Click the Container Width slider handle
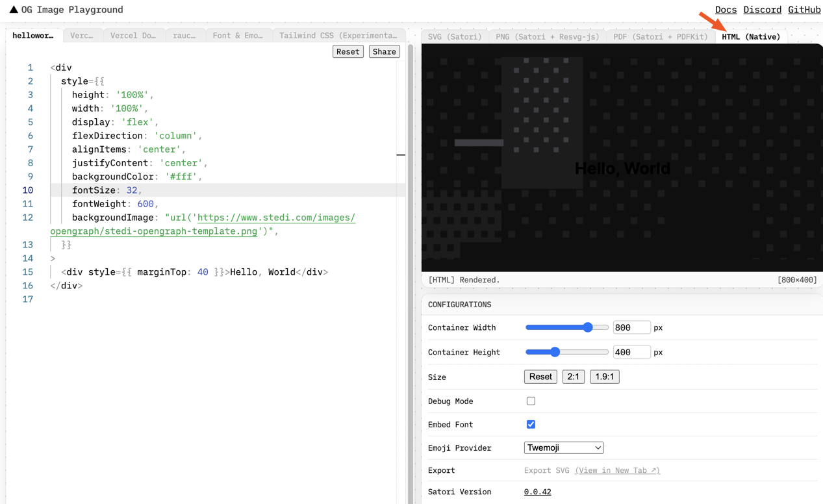 coord(588,327)
